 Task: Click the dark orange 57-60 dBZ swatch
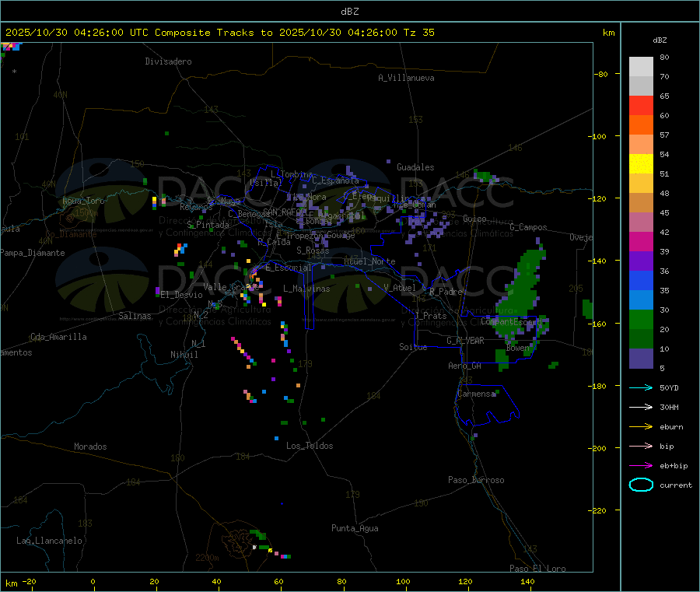coord(641,125)
